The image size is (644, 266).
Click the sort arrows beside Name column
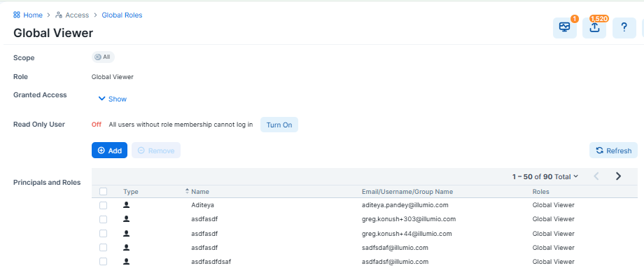tap(188, 191)
